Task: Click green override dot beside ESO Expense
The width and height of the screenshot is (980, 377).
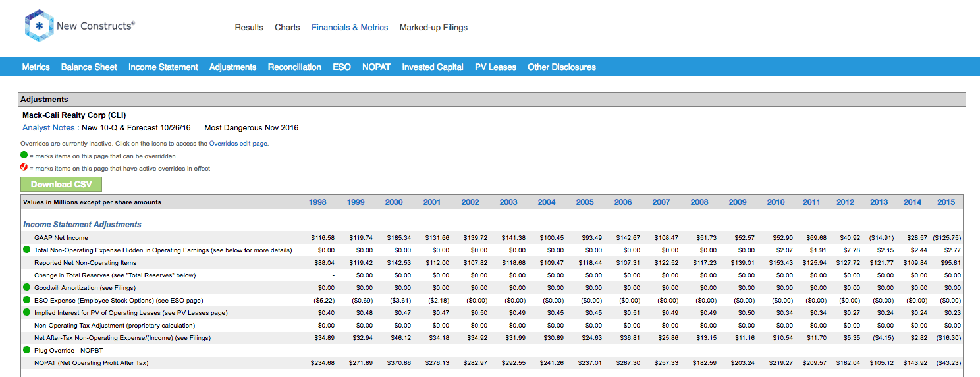Action: click(x=26, y=300)
